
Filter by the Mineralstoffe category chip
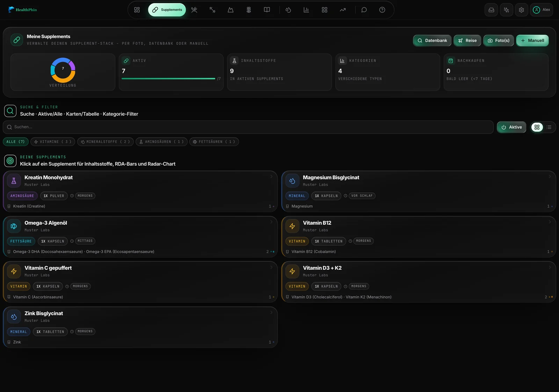coord(106,142)
